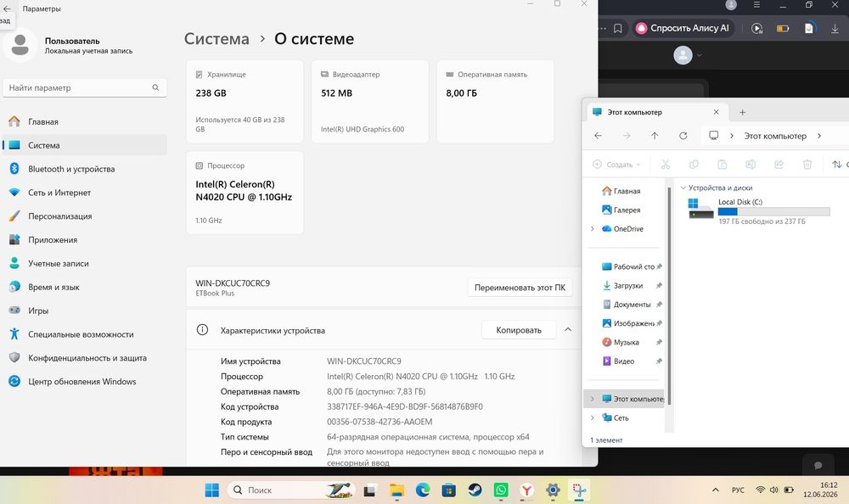Open Microsoft Store from the taskbar

pyautogui.click(x=449, y=490)
